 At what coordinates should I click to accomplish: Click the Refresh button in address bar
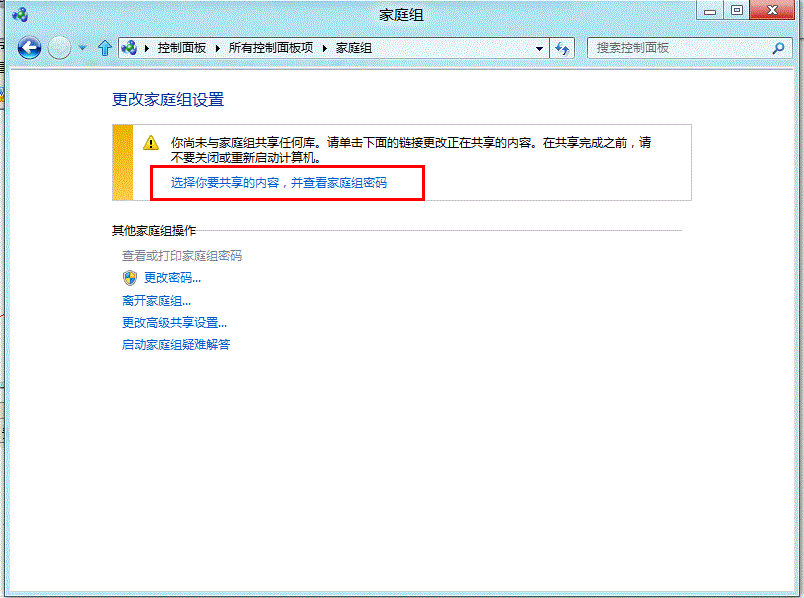click(561, 47)
